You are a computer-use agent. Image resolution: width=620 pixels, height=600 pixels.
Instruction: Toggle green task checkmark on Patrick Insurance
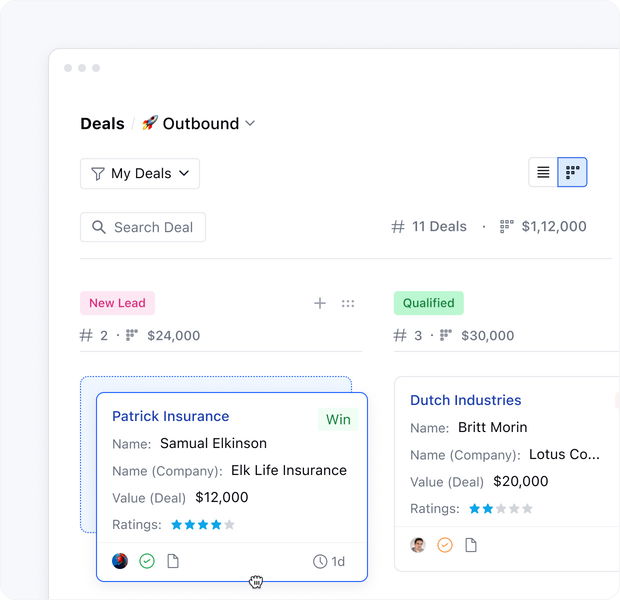click(x=147, y=561)
